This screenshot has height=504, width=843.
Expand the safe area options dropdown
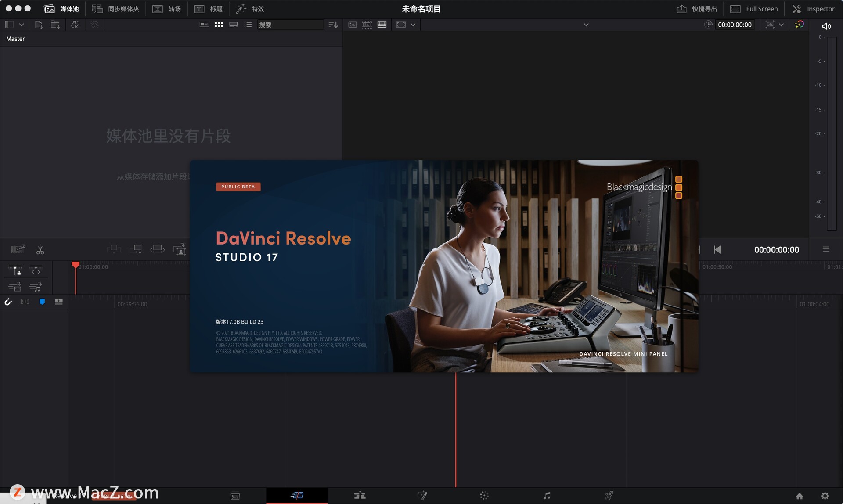click(413, 25)
